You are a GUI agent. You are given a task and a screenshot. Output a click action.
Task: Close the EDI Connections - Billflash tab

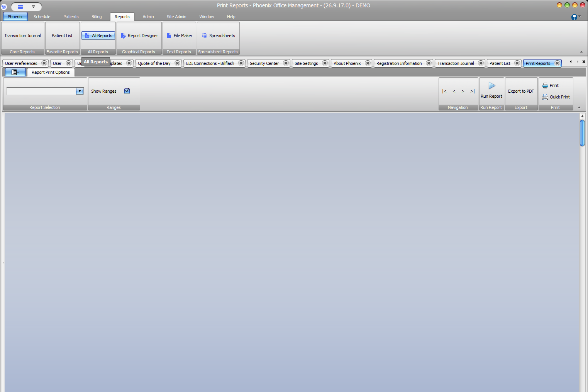(x=241, y=63)
